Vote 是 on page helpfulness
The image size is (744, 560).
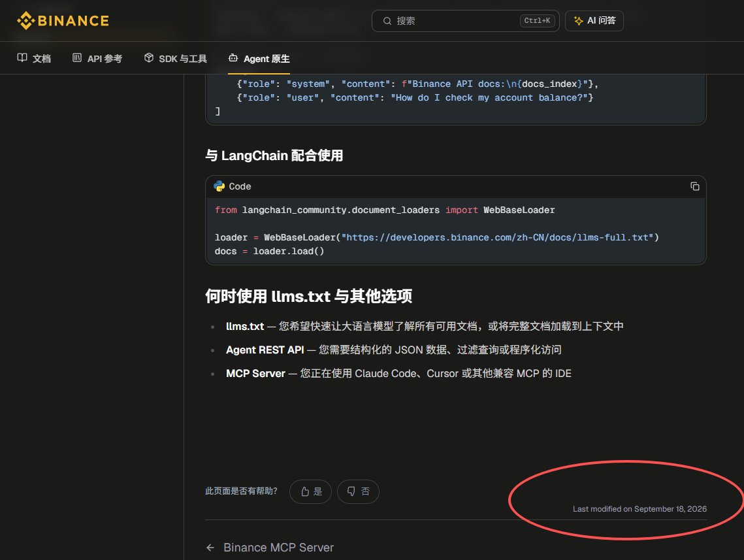(311, 491)
